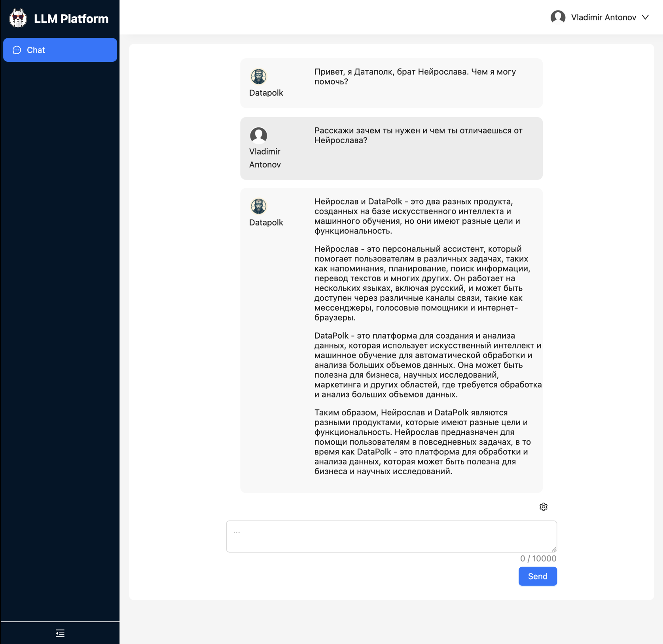Click paragraph starting 'Нейрослав и DataPolk - это два'

click(417, 216)
